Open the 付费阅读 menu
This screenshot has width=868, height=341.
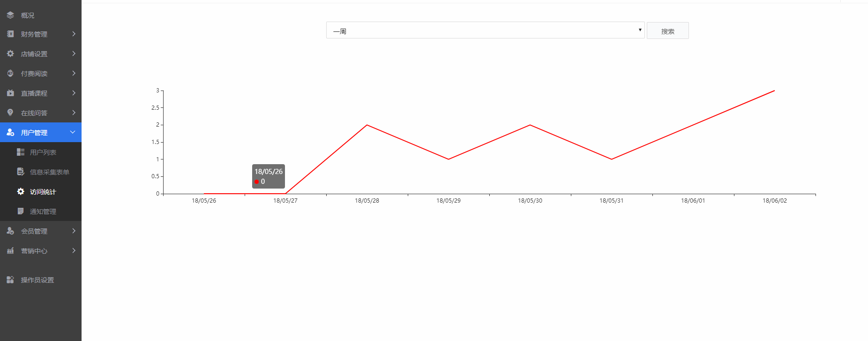(41, 73)
